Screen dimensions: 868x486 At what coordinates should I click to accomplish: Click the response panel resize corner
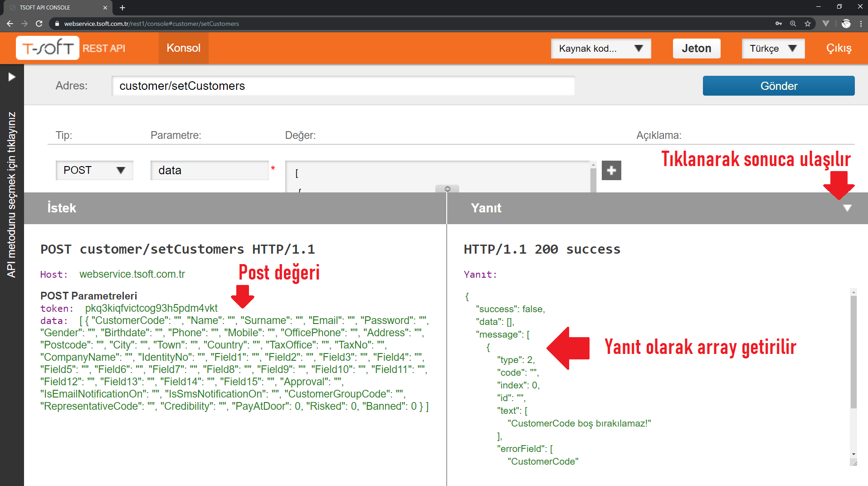(853, 462)
